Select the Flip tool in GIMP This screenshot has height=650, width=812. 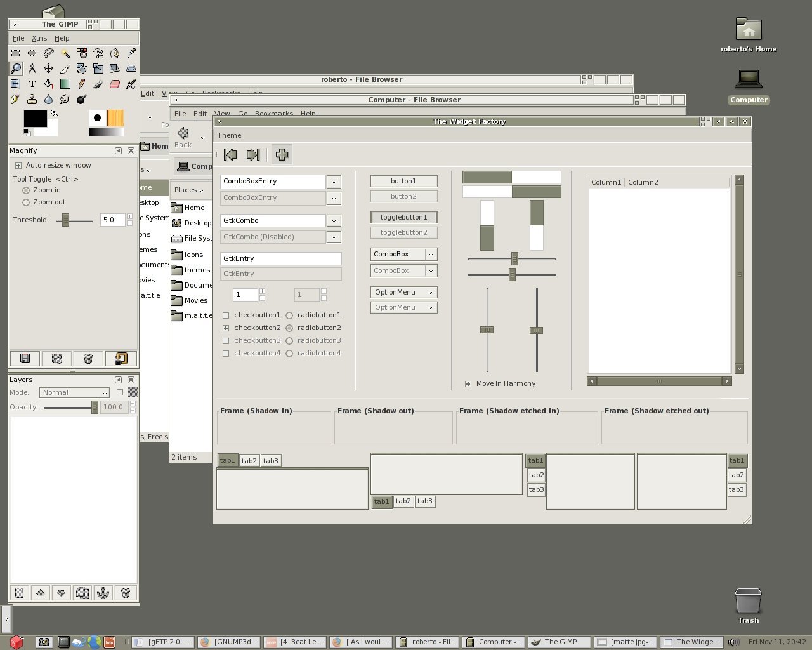(x=16, y=84)
